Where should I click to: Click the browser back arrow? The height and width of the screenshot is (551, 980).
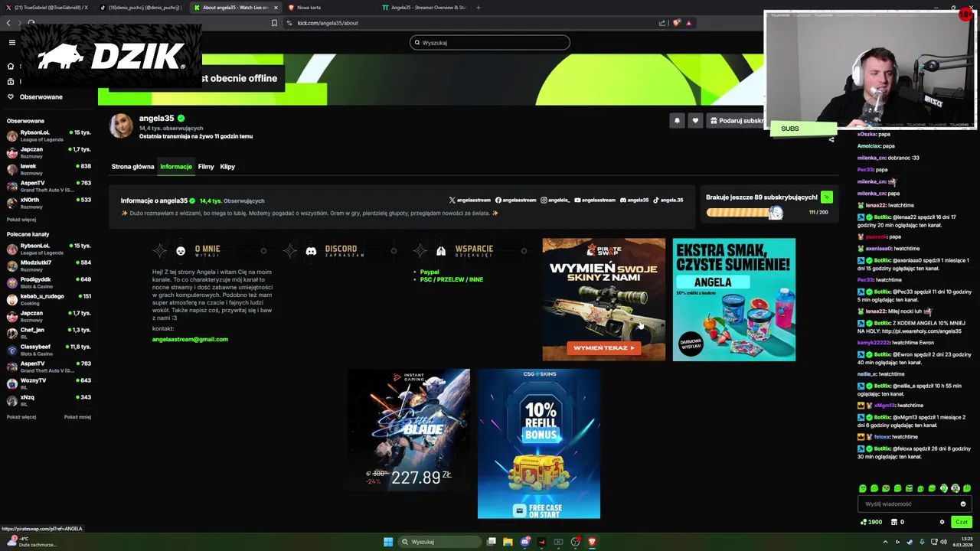(8, 23)
